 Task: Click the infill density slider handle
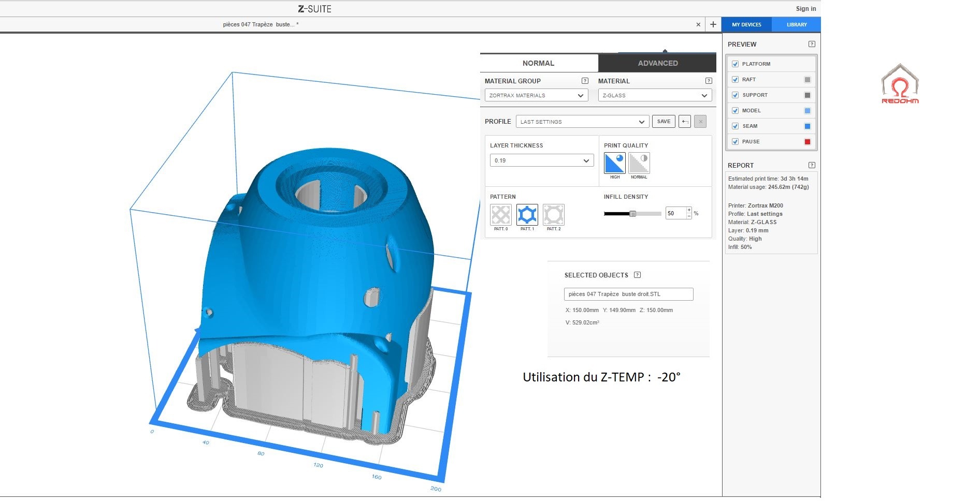(632, 214)
